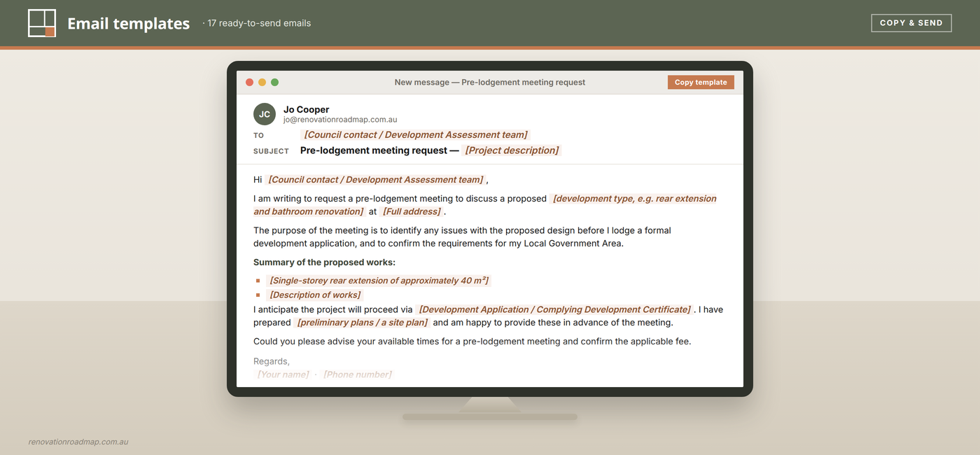The image size is (980, 455).
Task: Click the New message window title
Action: pos(490,82)
